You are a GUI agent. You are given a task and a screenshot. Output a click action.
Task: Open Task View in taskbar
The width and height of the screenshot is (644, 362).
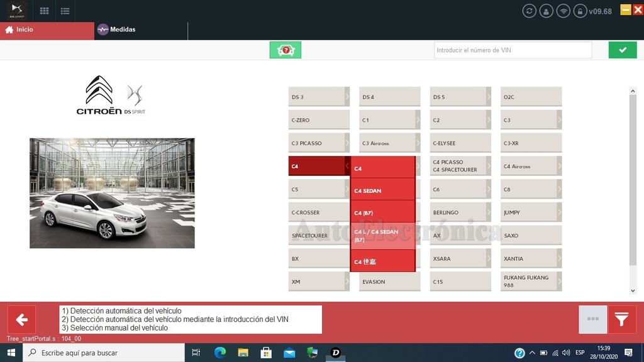coord(196,353)
